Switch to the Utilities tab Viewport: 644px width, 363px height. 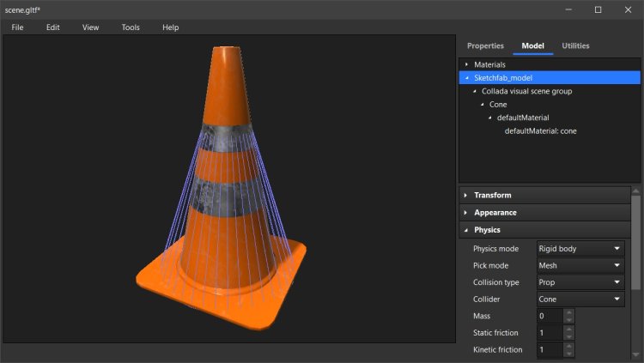coord(575,45)
